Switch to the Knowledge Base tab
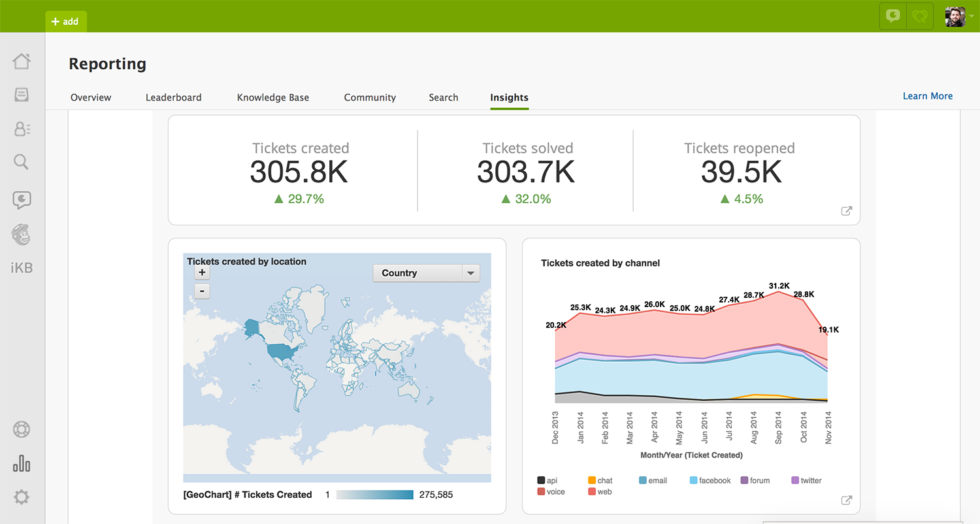 (x=272, y=97)
